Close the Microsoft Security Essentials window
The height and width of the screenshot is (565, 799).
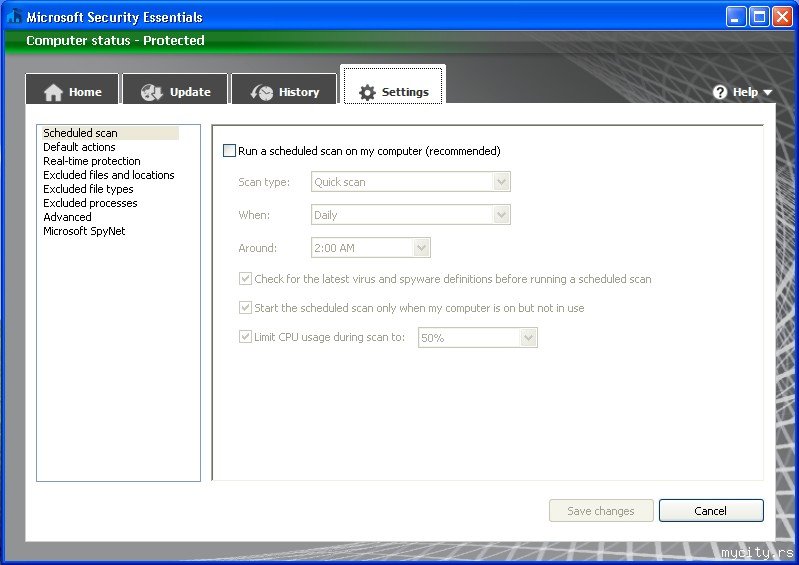(x=782, y=17)
